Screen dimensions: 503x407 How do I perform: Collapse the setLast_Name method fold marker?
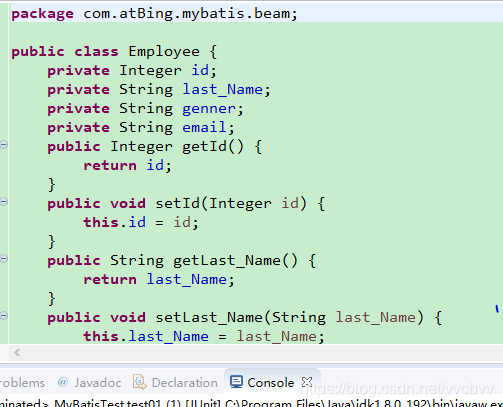point(4,316)
